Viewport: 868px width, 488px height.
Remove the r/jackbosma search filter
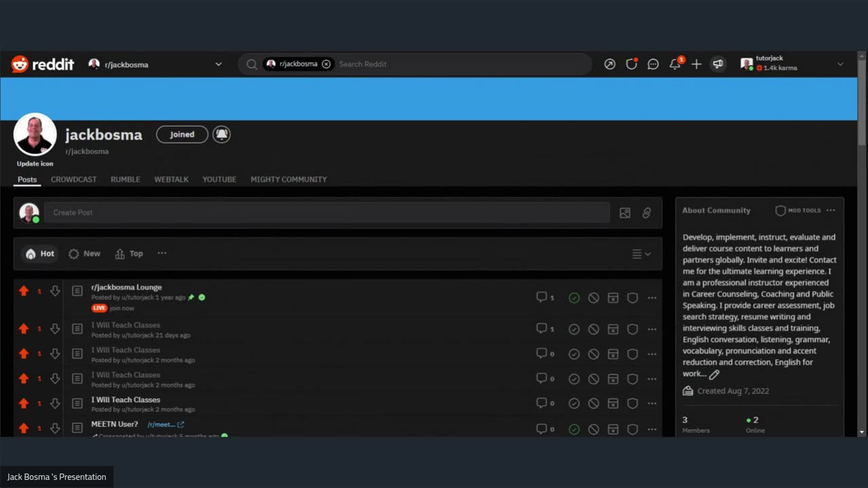326,64
